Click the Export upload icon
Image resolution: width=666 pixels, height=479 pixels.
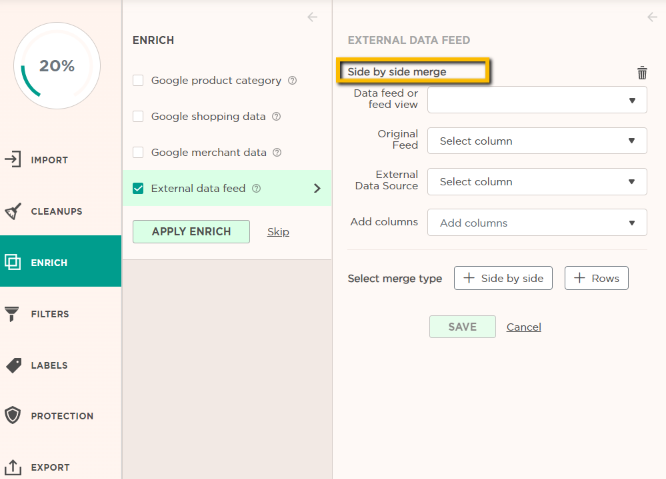[13, 467]
